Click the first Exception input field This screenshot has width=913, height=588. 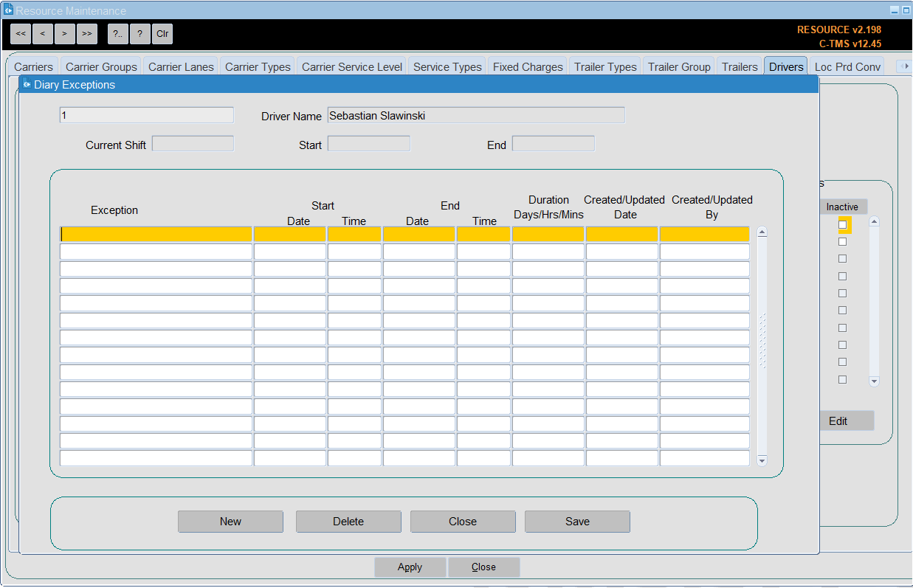(x=156, y=234)
